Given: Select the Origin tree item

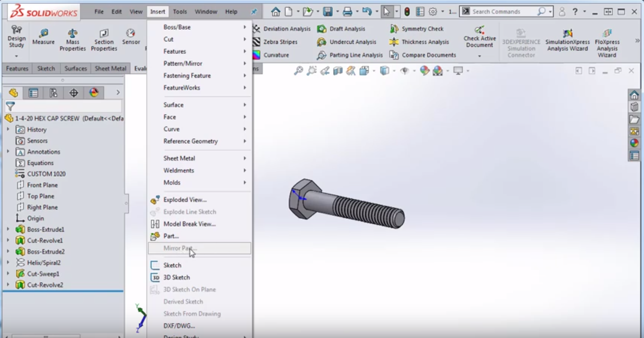Looking at the screenshot, I should [x=30, y=218].
